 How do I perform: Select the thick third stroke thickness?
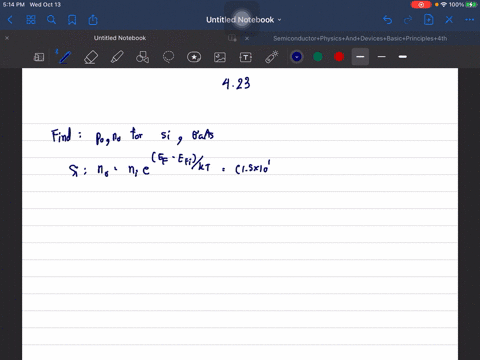point(403,57)
